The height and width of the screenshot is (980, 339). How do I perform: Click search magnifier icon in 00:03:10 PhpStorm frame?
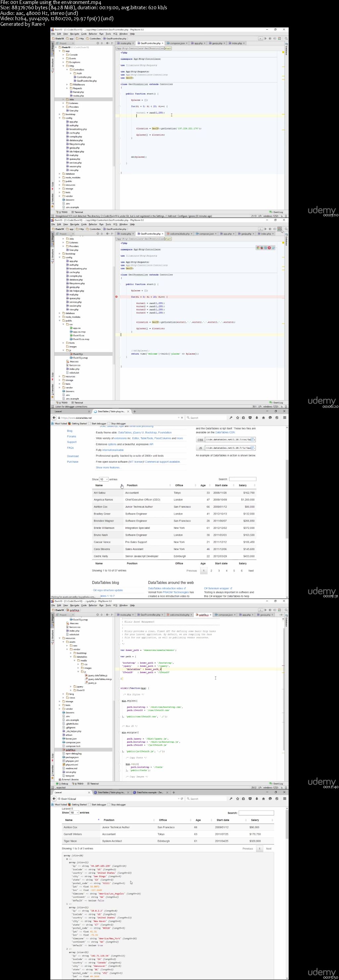tap(286, 38)
